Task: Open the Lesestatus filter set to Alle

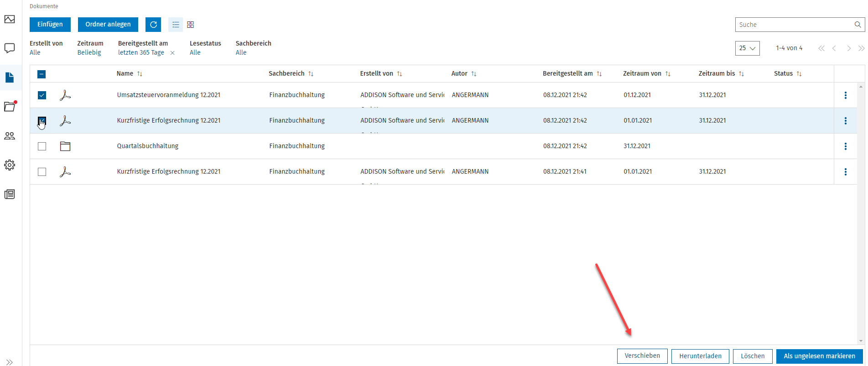Action: coord(195,53)
